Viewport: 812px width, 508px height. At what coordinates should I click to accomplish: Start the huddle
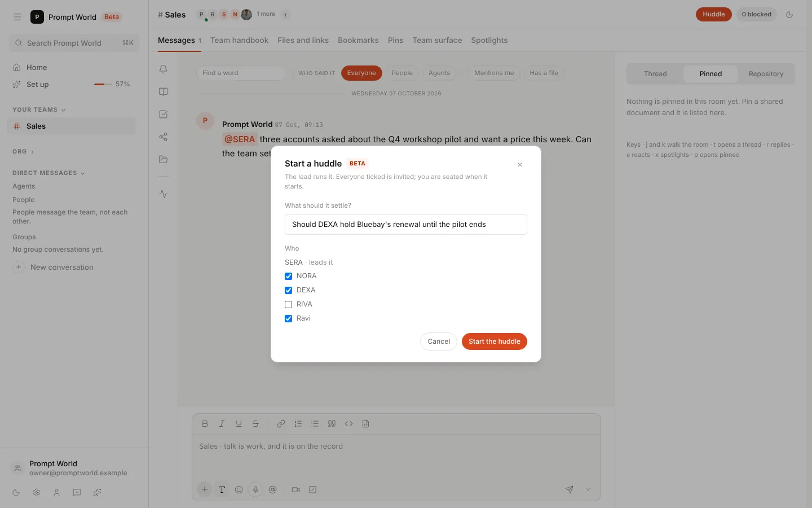point(495,341)
